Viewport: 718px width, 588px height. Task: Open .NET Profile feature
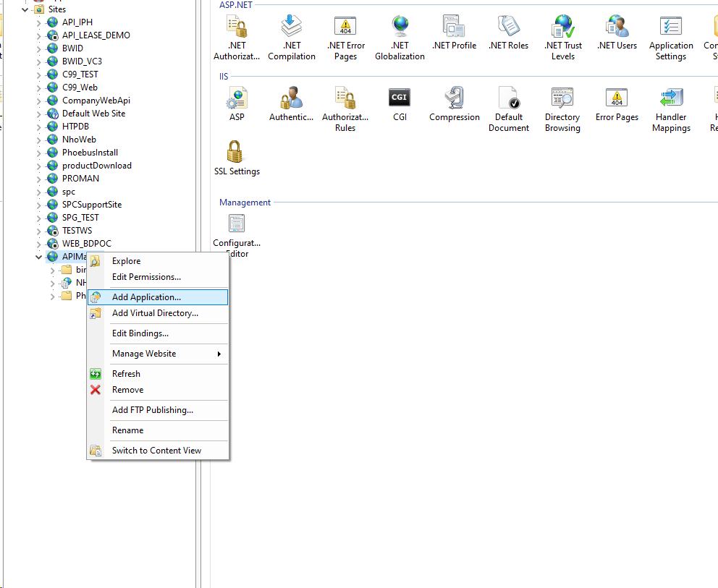click(455, 33)
